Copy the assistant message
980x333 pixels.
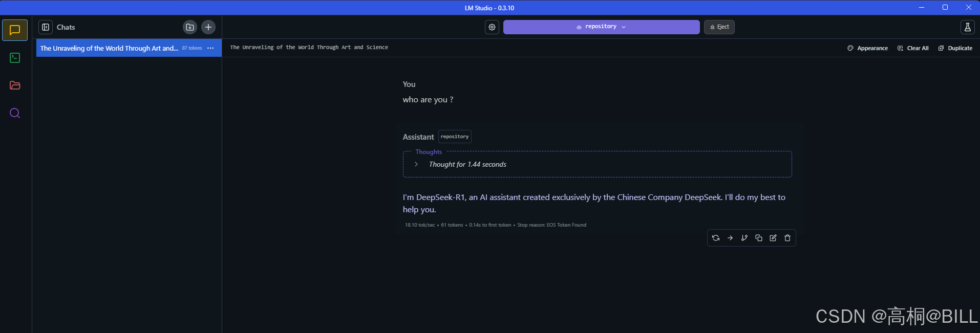759,238
